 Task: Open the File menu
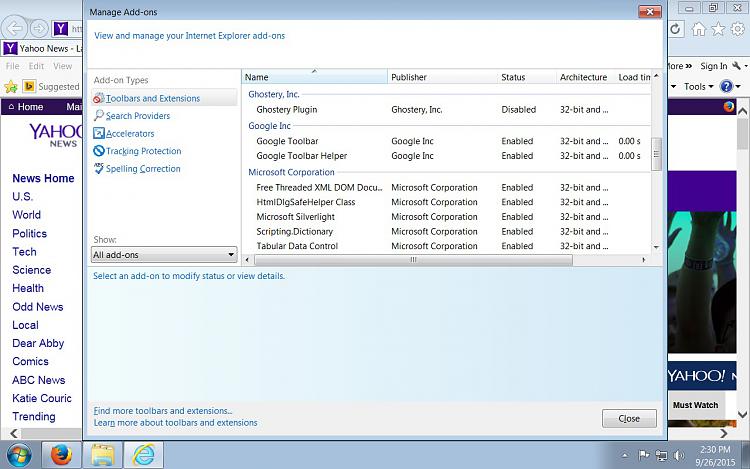point(12,66)
